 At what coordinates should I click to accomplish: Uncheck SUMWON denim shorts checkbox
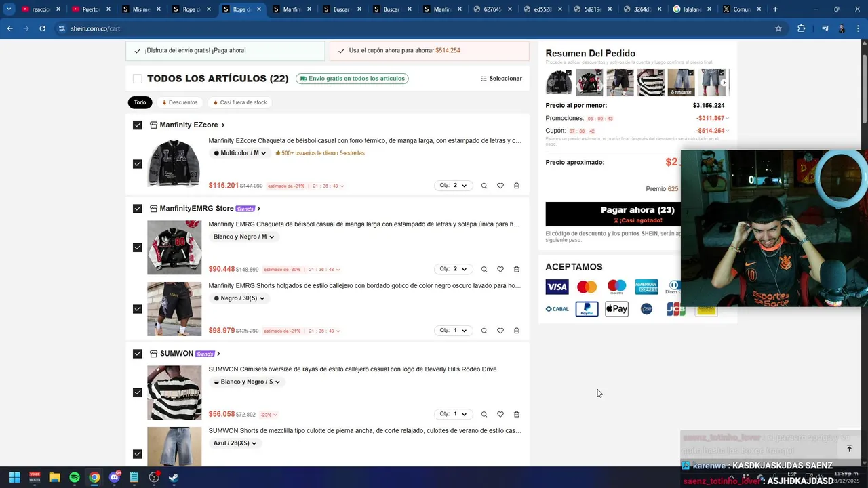click(138, 454)
